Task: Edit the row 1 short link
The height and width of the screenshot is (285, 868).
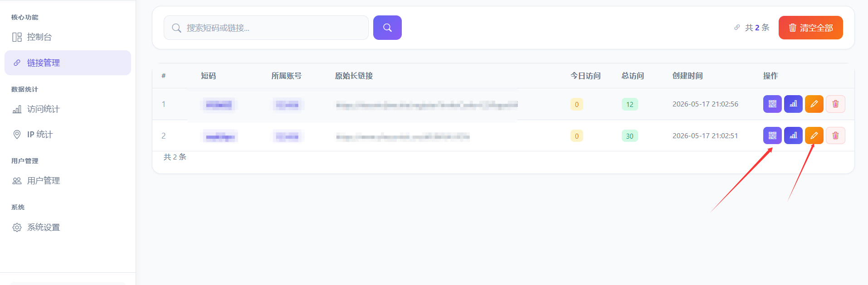Action: 814,104
